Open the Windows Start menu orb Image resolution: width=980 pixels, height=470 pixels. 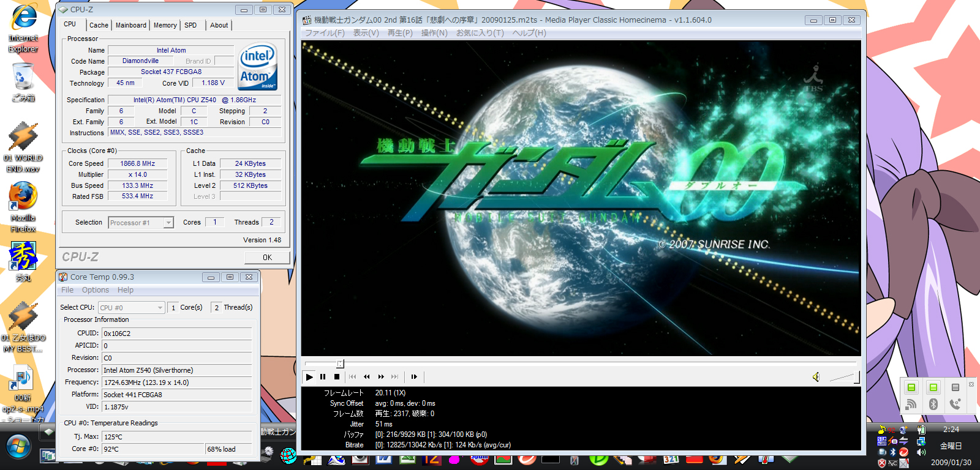pyautogui.click(x=18, y=447)
